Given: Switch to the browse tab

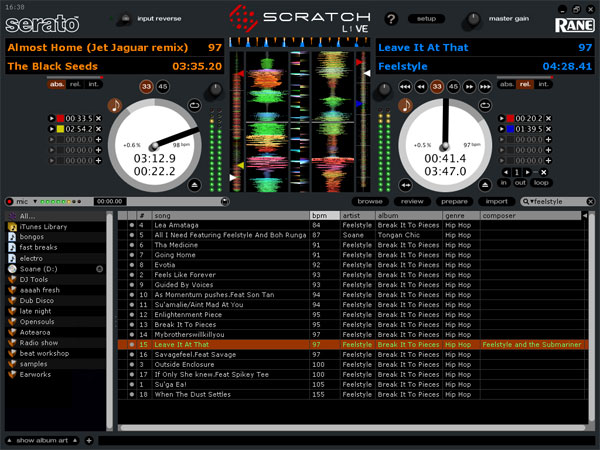Looking at the screenshot, I should pyautogui.click(x=371, y=201).
